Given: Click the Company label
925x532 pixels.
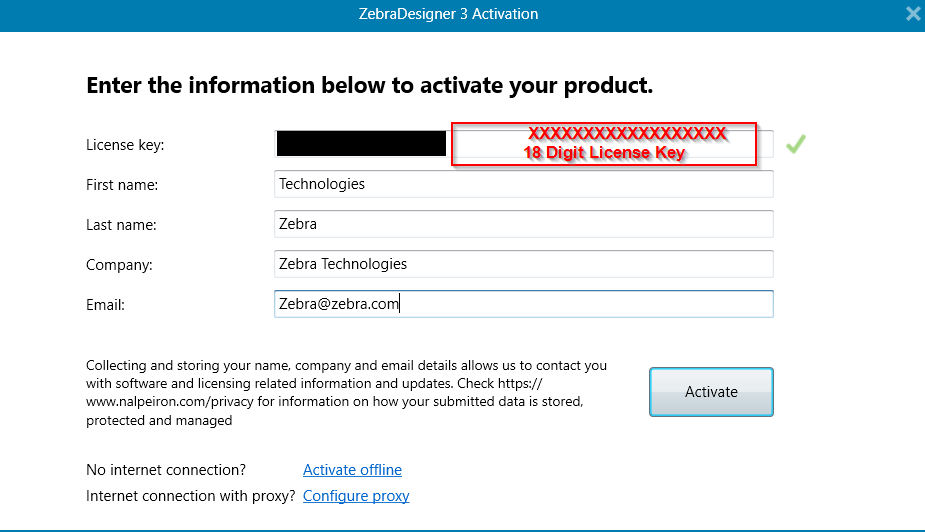Looking at the screenshot, I should coord(119,265).
